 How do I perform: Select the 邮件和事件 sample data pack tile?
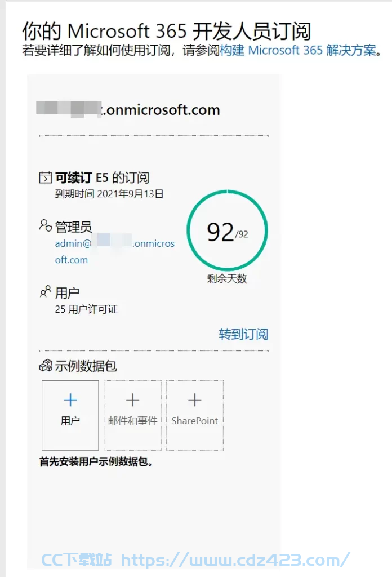click(132, 415)
